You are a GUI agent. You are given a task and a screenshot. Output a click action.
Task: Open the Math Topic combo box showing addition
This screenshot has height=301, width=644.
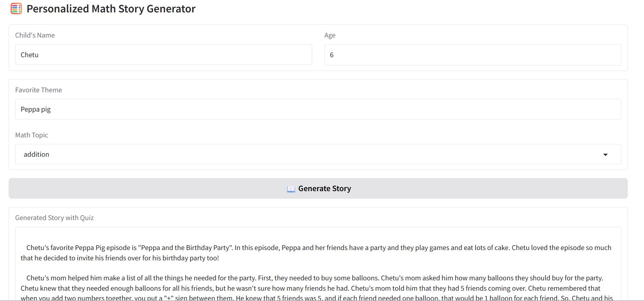(x=309, y=154)
